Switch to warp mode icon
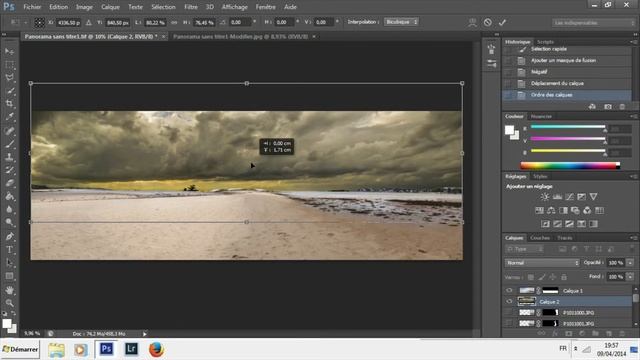This screenshot has height=360, width=640. coord(472,22)
